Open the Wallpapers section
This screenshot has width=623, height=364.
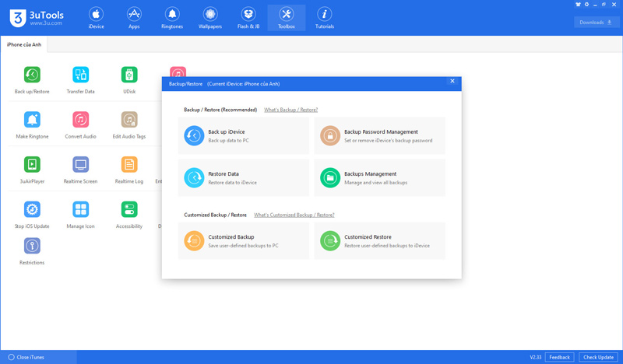coord(210,18)
